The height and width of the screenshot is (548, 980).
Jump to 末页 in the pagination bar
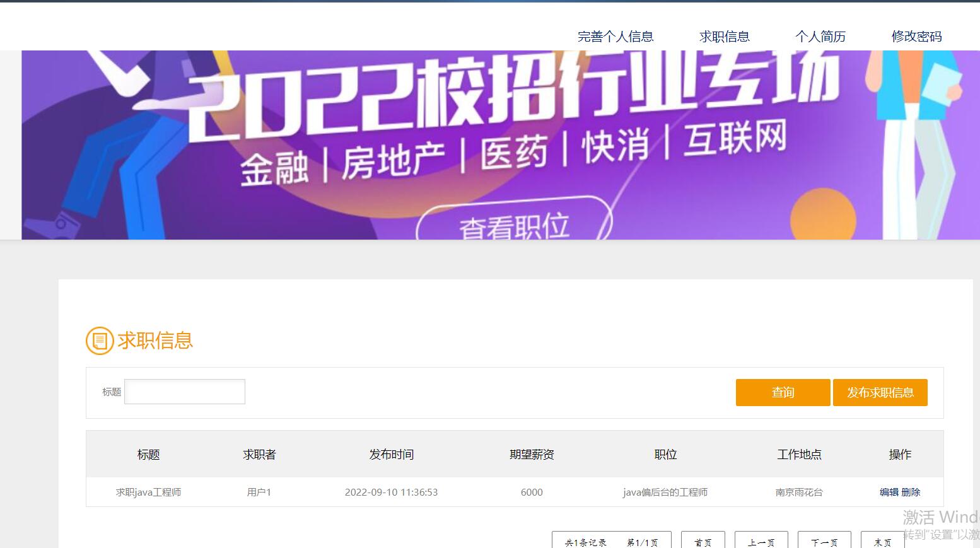click(882, 542)
